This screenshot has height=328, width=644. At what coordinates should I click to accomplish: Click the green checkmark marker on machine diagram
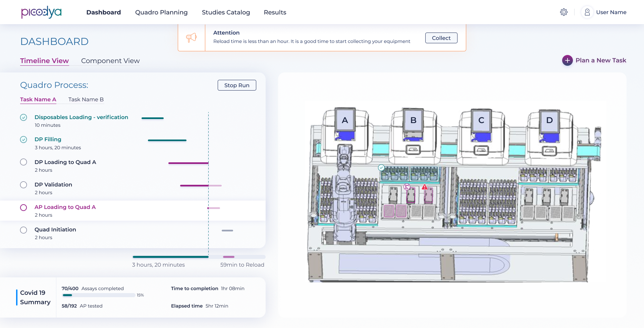381,168
